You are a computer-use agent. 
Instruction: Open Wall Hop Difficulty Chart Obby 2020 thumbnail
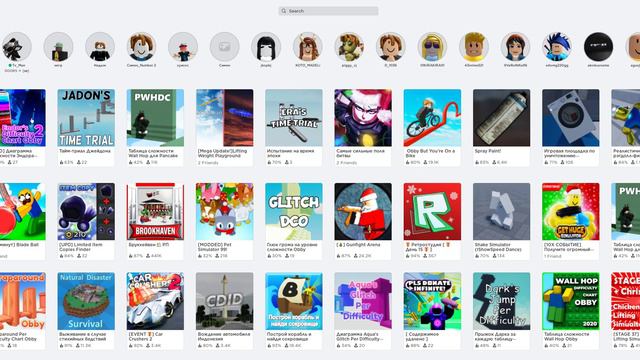[571, 301]
